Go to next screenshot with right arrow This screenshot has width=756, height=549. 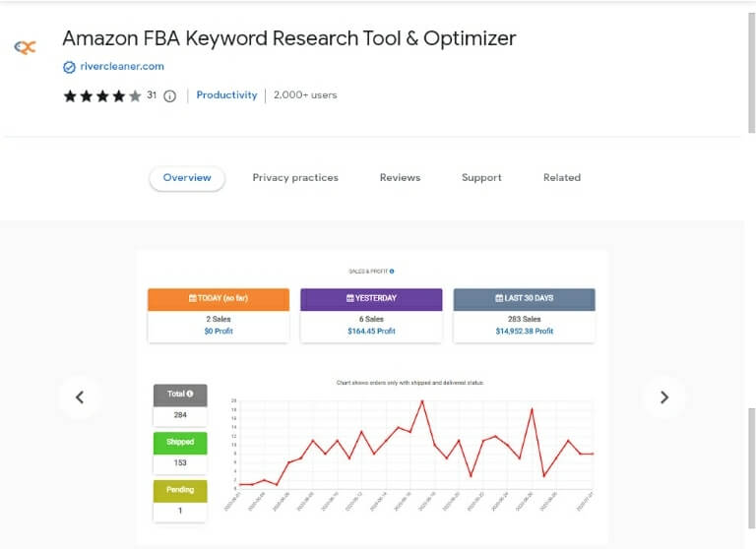(x=663, y=397)
